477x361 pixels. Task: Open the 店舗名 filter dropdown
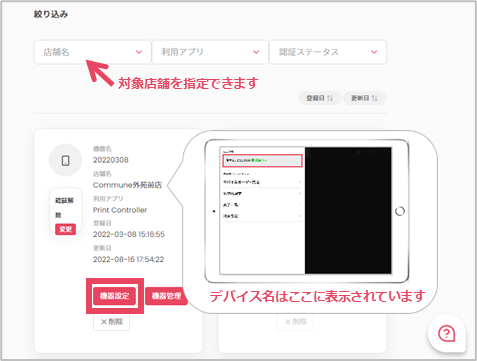(x=92, y=52)
